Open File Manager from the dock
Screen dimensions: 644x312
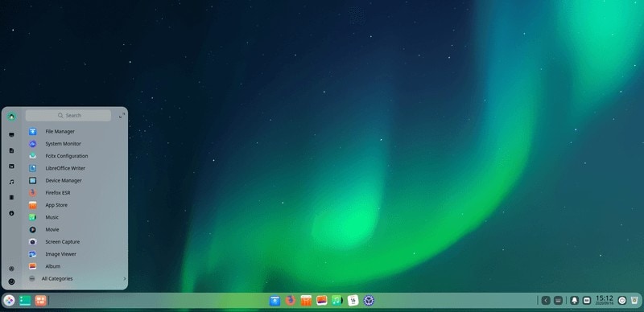tap(275, 301)
